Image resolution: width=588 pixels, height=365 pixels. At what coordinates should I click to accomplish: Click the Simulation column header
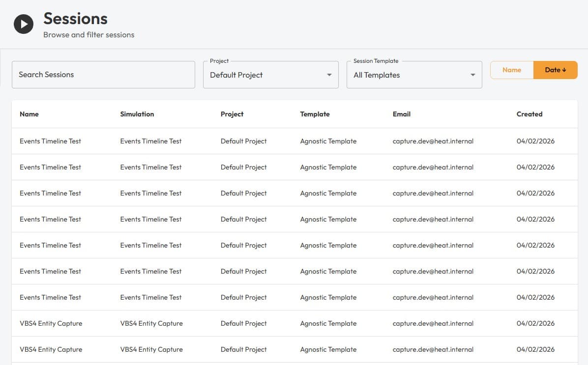click(137, 114)
